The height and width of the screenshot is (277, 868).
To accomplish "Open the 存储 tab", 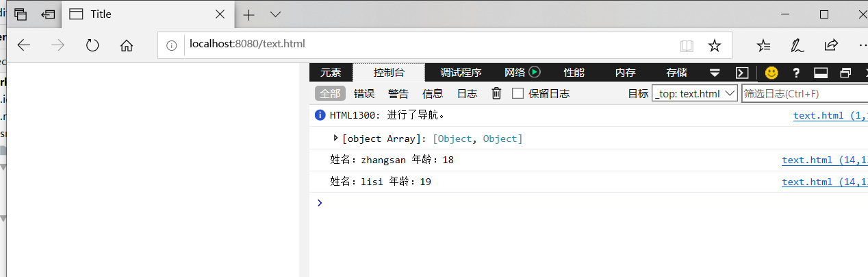I will [x=676, y=73].
